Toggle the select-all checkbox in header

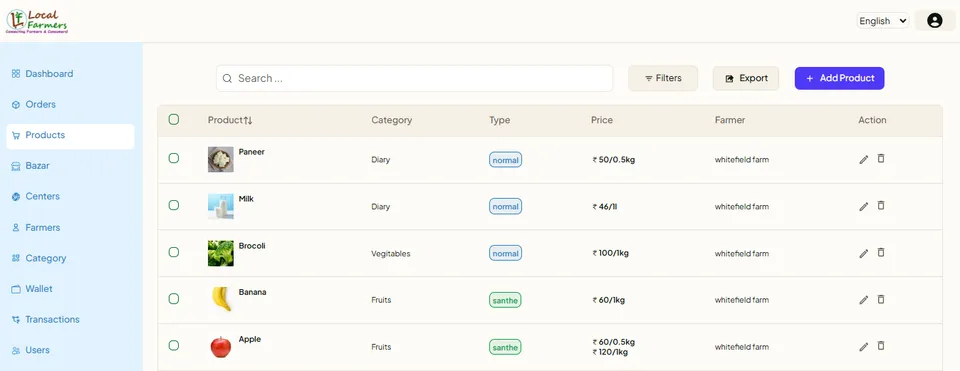pos(174,119)
